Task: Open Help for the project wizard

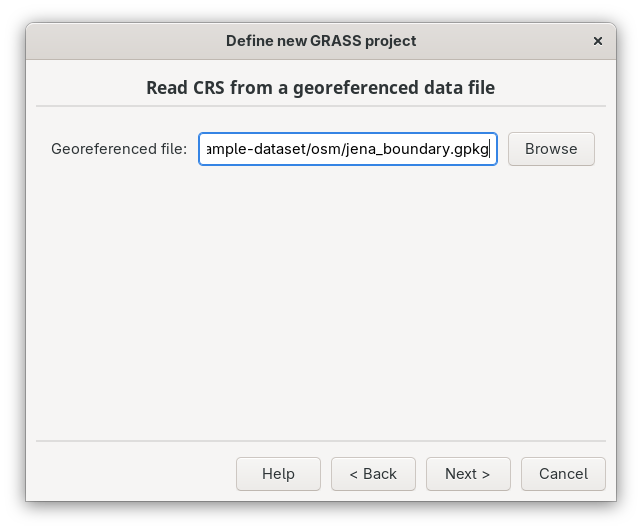Action: [278, 474]
